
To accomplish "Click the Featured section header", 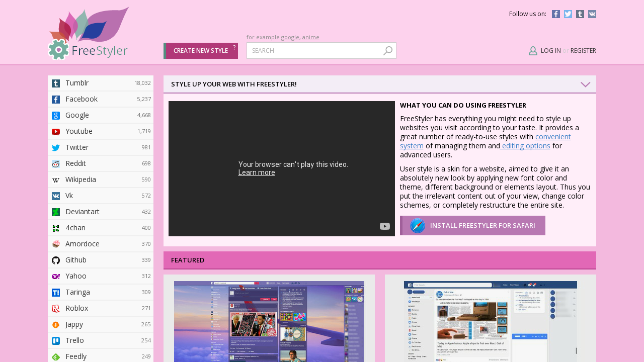I will click(380, 260).
